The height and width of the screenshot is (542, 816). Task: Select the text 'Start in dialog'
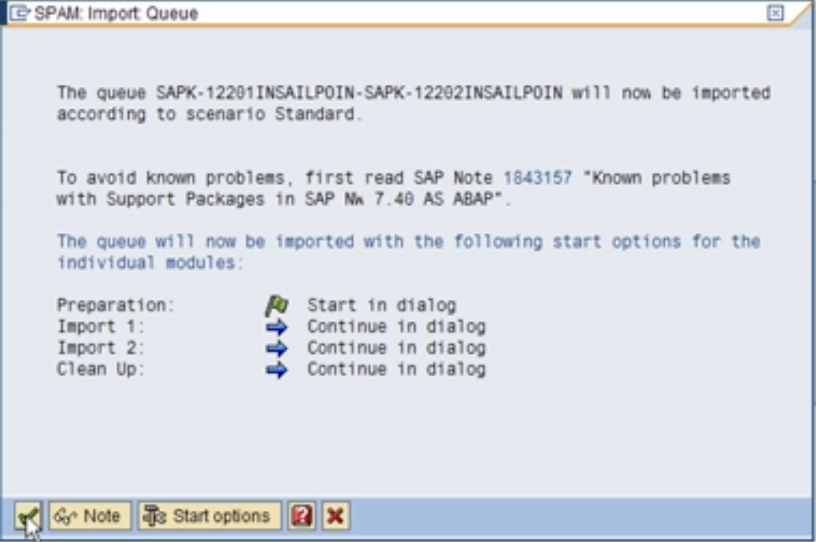click(x=381, y=305)
